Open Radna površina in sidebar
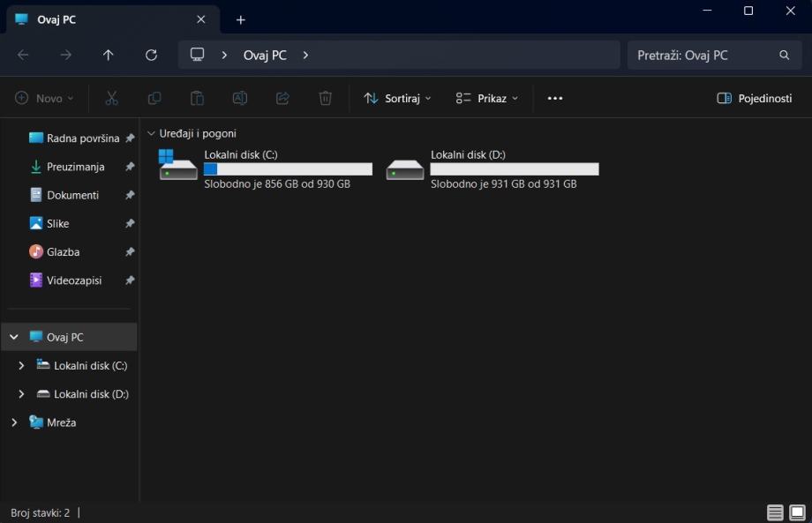This screenshot has height=523, width=812. [74, 138]
